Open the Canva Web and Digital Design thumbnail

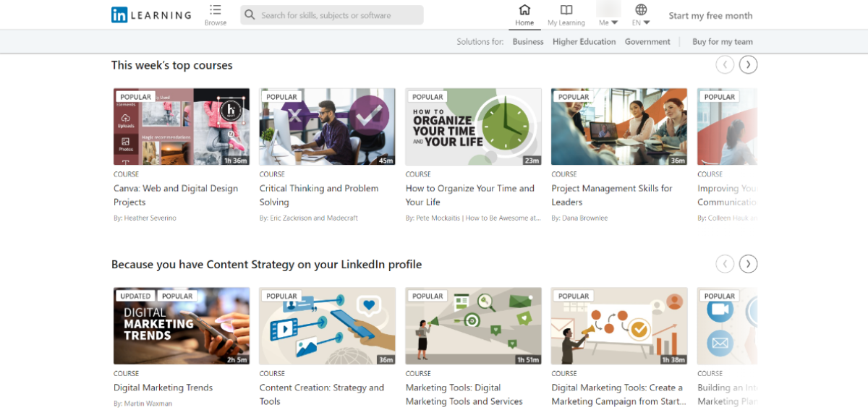(182, 127)
